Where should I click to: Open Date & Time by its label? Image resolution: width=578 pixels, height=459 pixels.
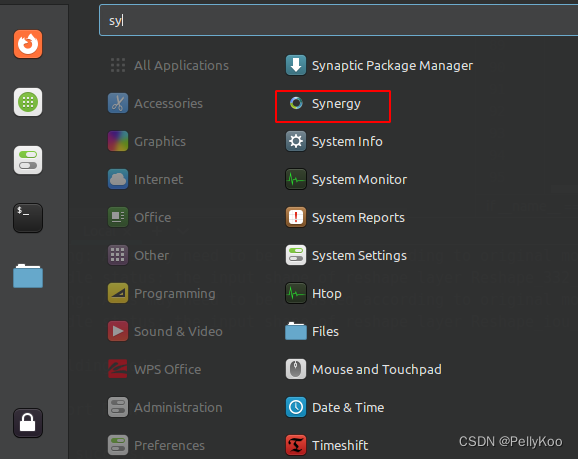(x=348, y=407)
